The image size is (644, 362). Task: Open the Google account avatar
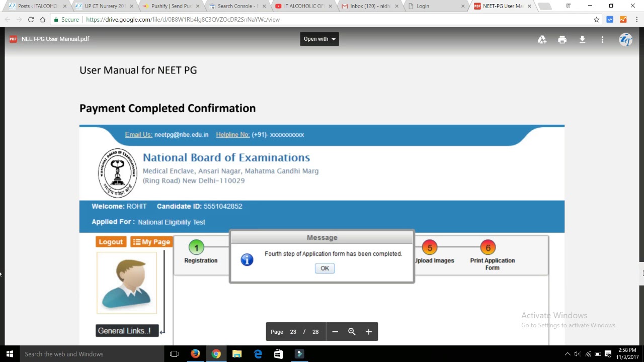(625, 40)
